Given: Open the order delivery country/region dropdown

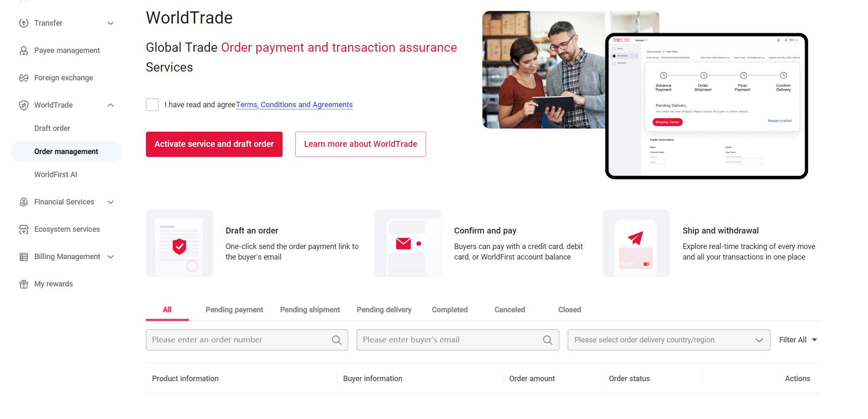Looking at the screenshot, I should [x=669, y=340].
